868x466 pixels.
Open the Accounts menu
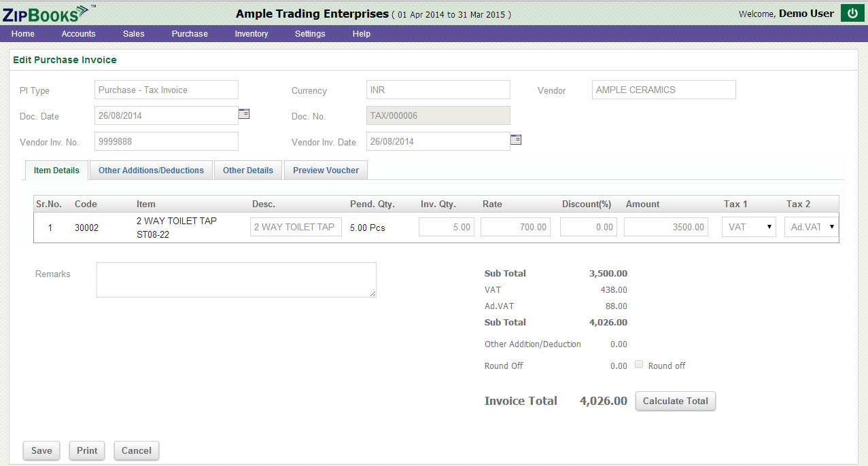click(78, 34)
